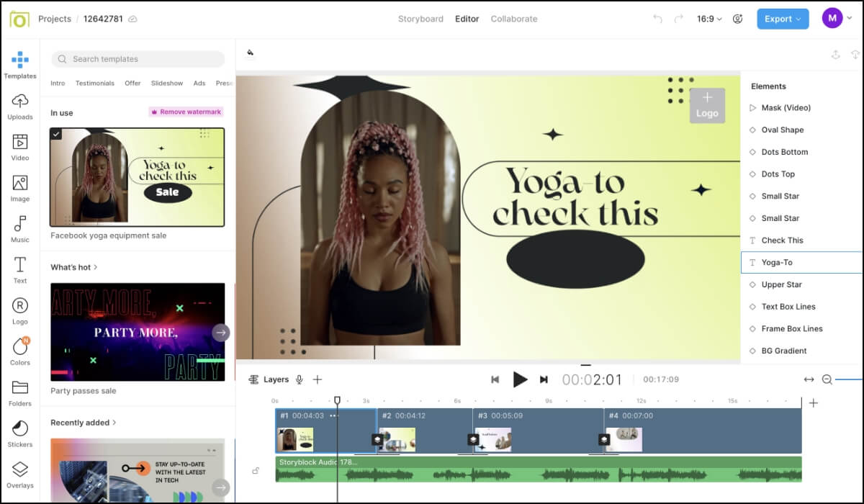Screen dimensions: 864x504
Task: Select the Yoga-To text element
Action: click(801, 263)
